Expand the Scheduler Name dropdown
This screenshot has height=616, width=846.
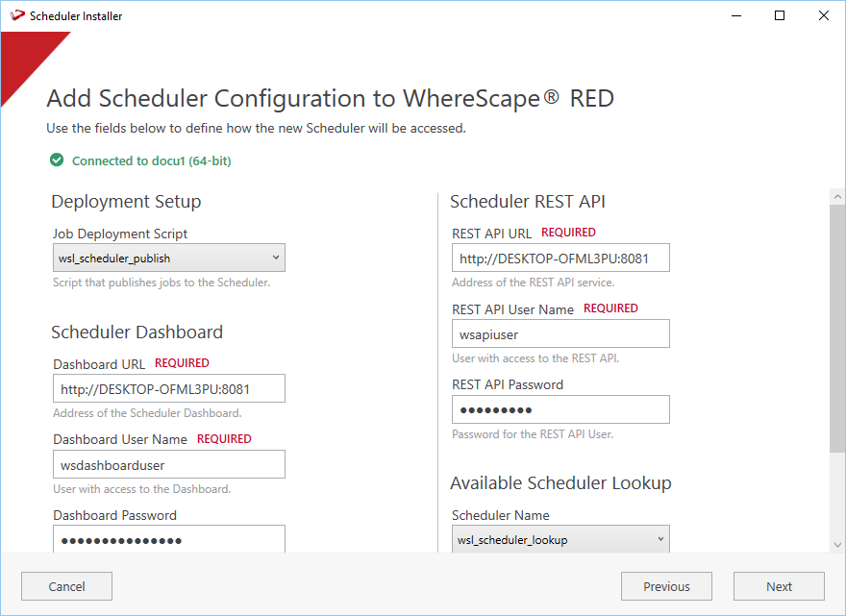(560, 539)
